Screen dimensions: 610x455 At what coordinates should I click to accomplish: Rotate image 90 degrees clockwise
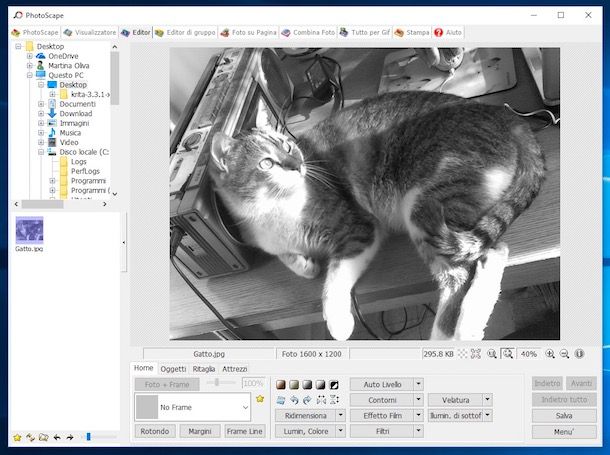[x=307, y=400]
